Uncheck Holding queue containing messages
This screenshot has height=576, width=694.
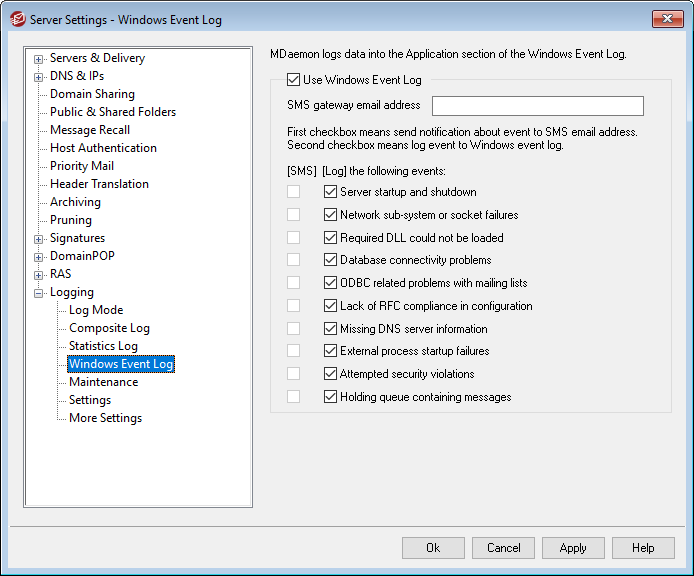[331, 397]
